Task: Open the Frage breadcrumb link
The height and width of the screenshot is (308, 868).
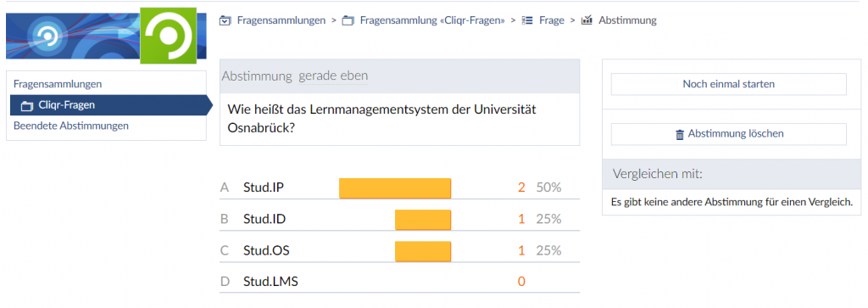Action: click(x=552, y=20)
